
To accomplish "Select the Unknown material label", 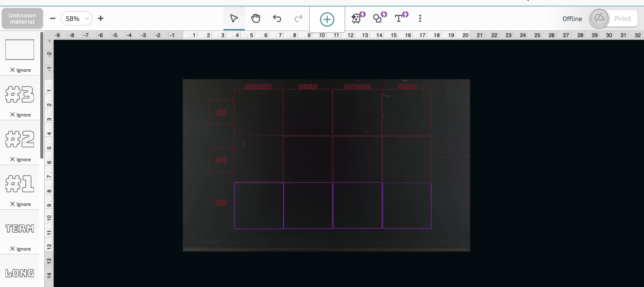I will point(22,19).
